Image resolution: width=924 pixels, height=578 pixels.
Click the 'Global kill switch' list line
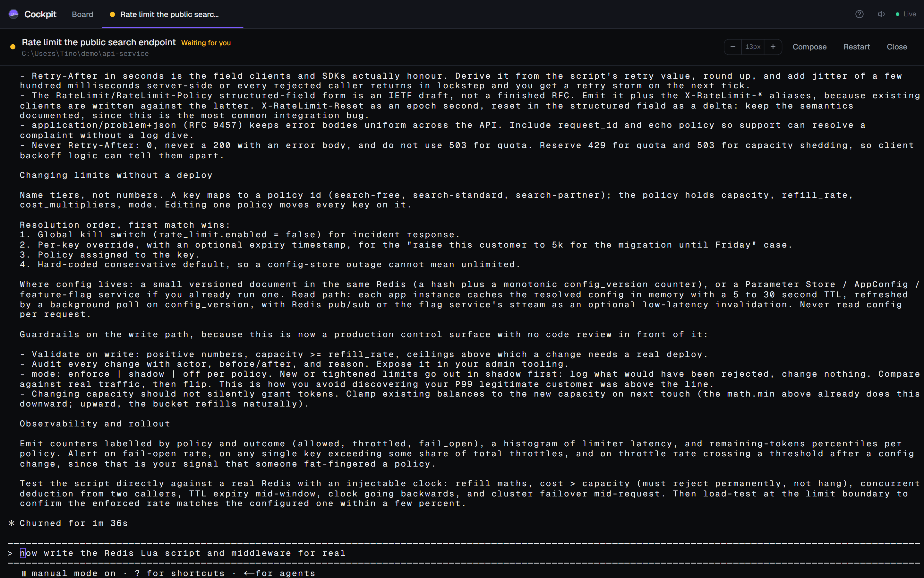click(x=240, y=234)
